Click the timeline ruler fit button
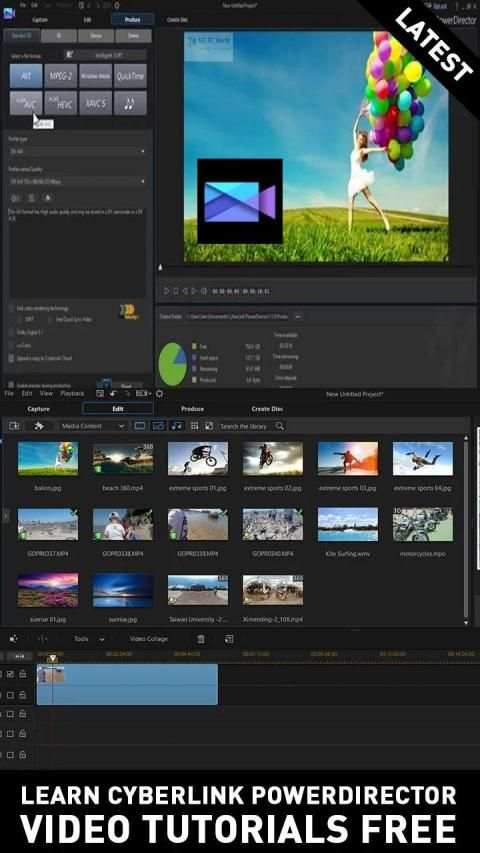The image size is (480, 853). click(x=20, y=656)
